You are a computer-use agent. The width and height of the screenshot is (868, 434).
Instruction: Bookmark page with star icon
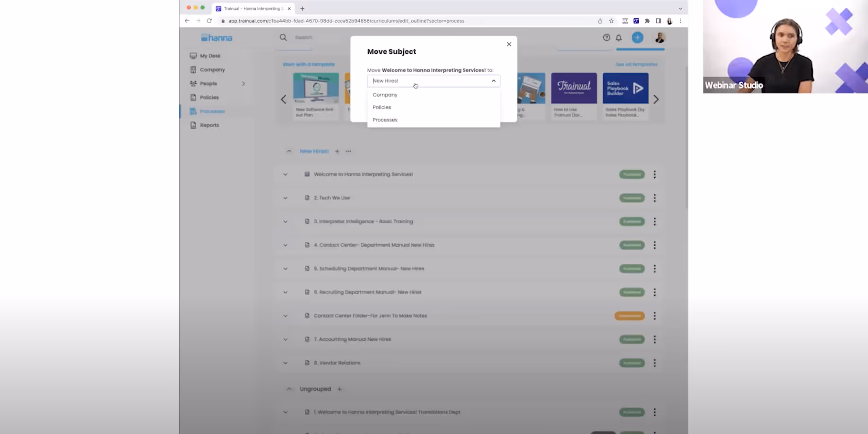tap(611, 21)
